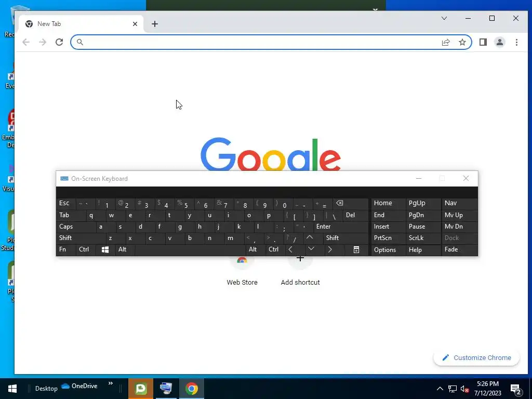Tap Mv Dn on On-Screen Keyboard

click(459, 227)
